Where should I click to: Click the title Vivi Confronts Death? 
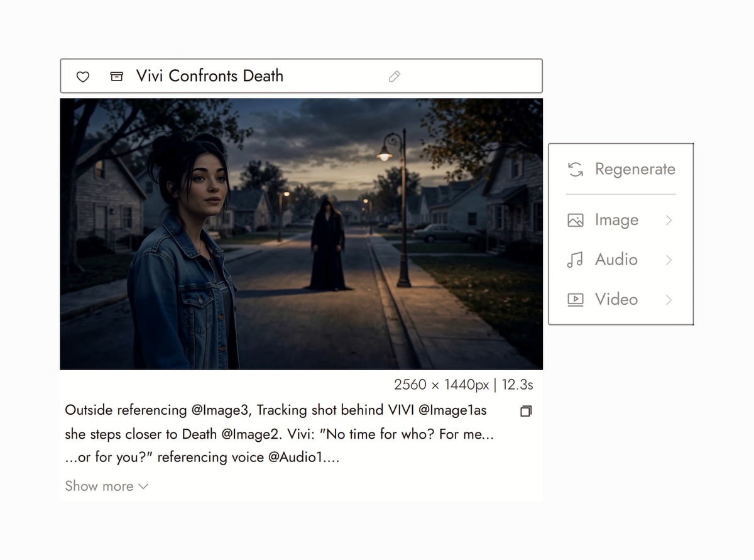point(210,76)
